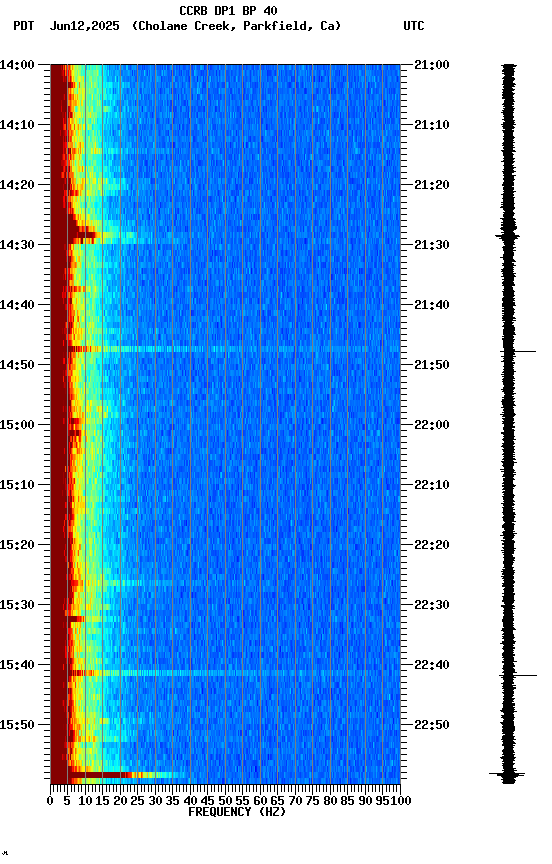
Task: Click the 15:20 PDT time label
Action: pos(17,545)
